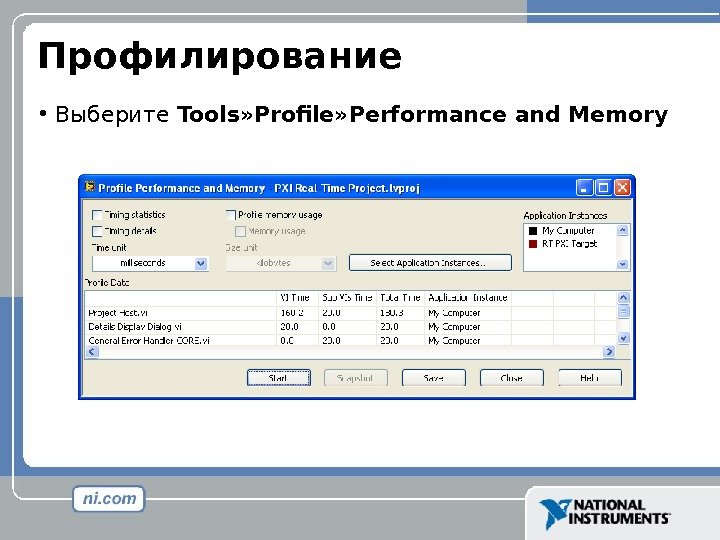The height and width of the screenshot is (540, 720).
Task: Check the Profile memory usage option
Action: 231,215
